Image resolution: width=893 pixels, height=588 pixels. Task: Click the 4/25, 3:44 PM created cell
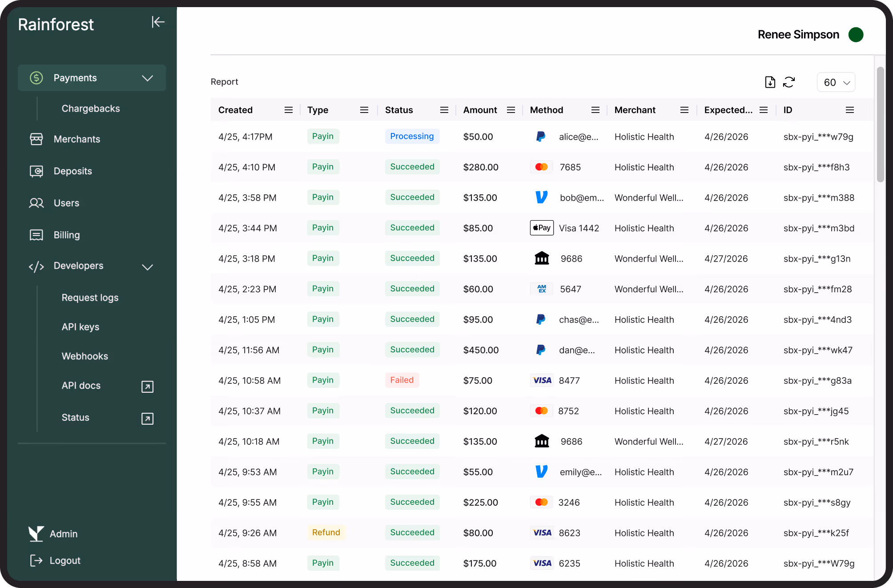click(247, 228)
